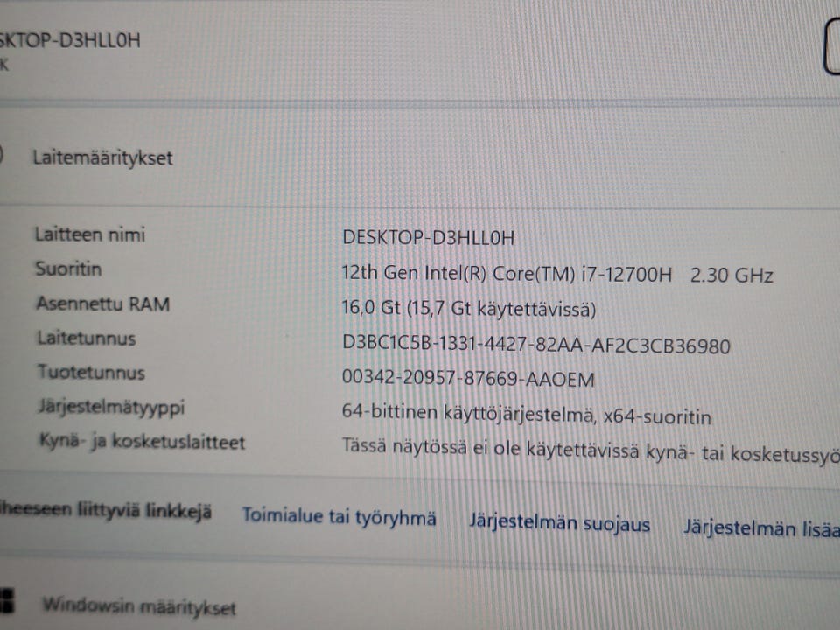Click the processor value 12th Gen Intel Core i7-12700H

pyautogui.click(x=557, y=274)
